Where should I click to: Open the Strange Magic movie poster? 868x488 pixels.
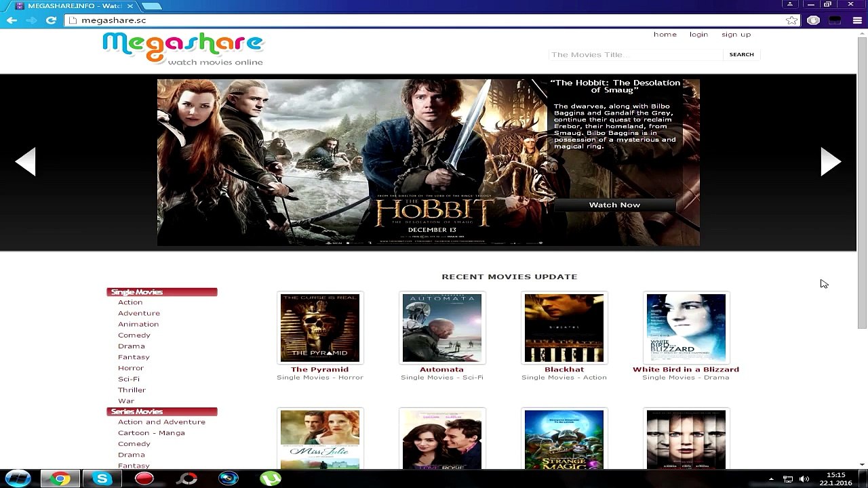pyautogui.click(x=564, y=439)
